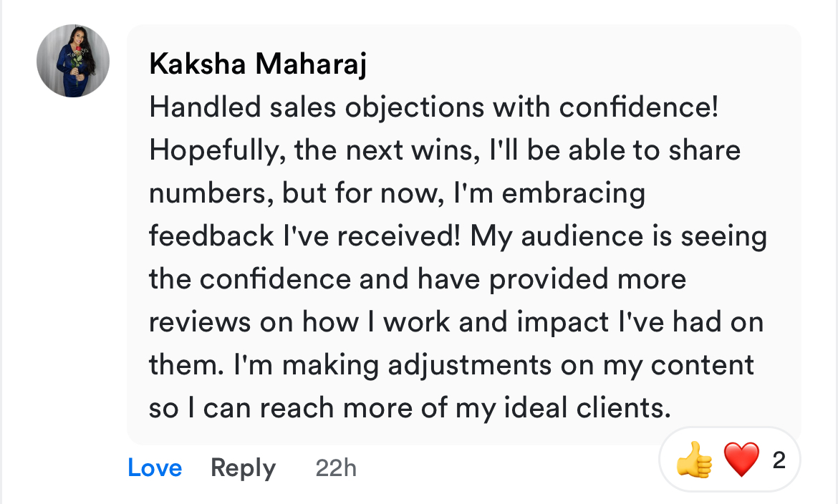Click the red heart reaction emoji
838x504 pixels.
coord(741,460)
